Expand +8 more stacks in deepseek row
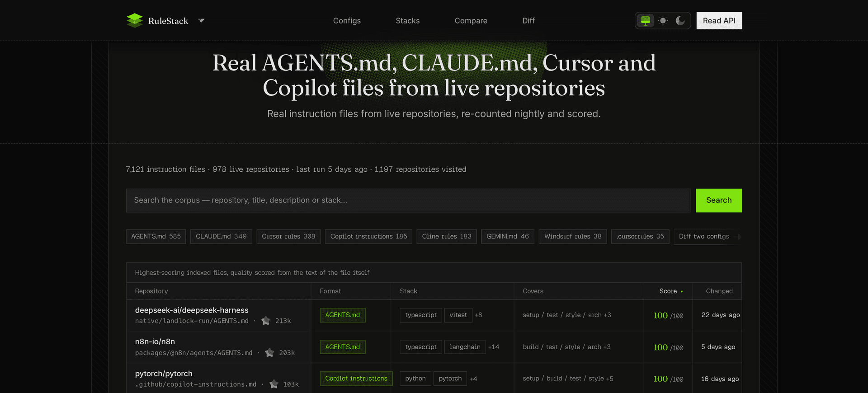This screenshot has height=393, width=868. (478, 315)
